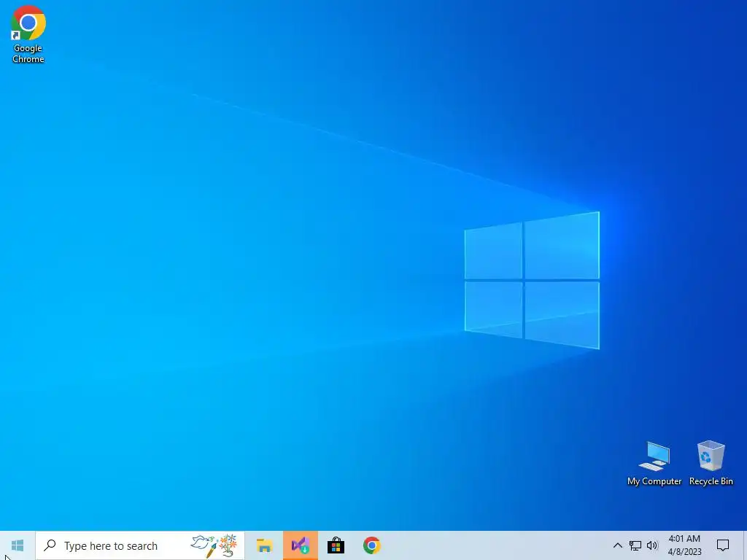Launch Google Chrome from the taskbar
This screenshot has height=560, width=747.
[x=371, y=545]
